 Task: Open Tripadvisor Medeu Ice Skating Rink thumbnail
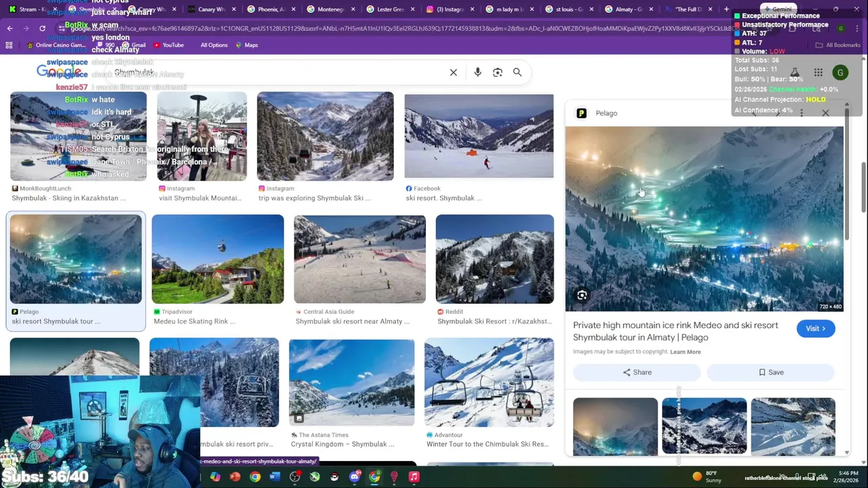point(218,259)
